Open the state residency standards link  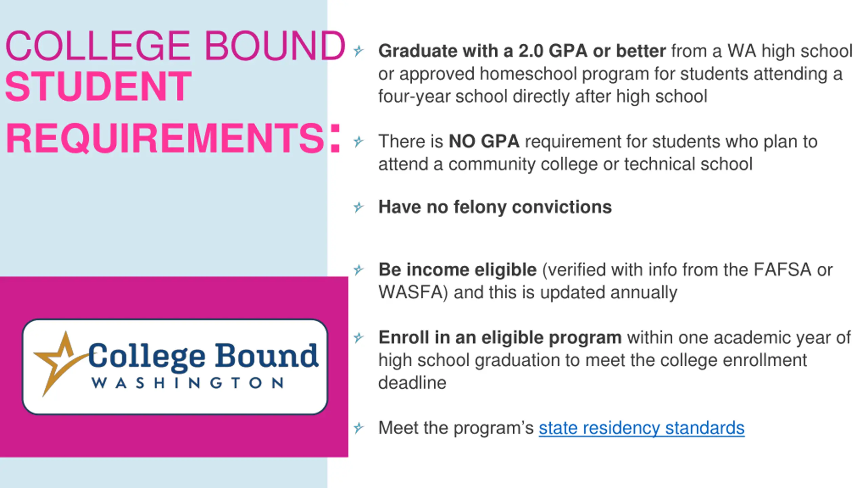[642, 428]
